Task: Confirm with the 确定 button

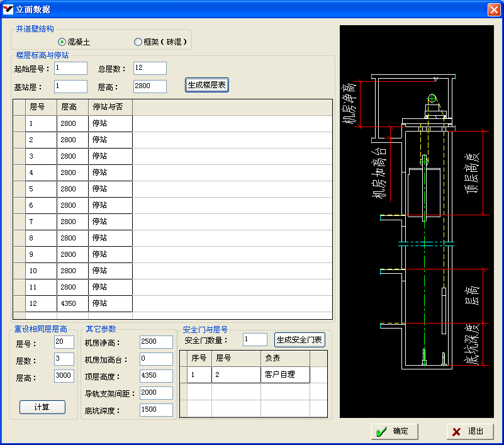Action: pos(394,431)
